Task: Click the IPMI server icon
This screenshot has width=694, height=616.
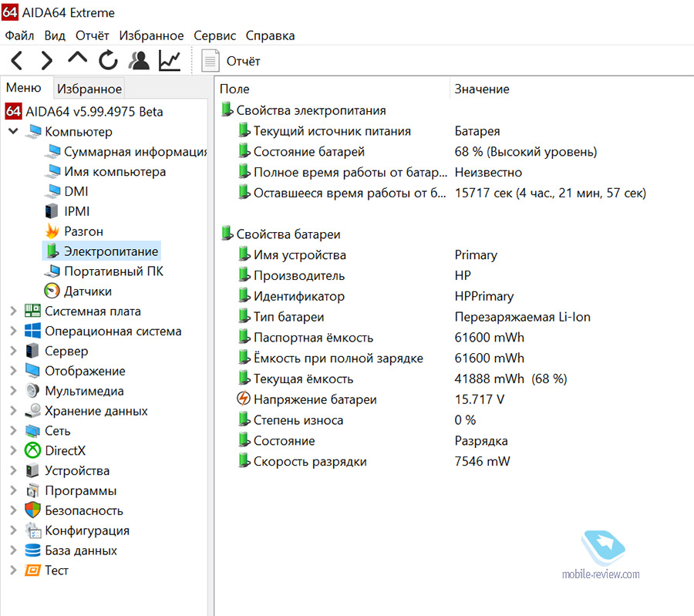Action: tap(52, 211)
